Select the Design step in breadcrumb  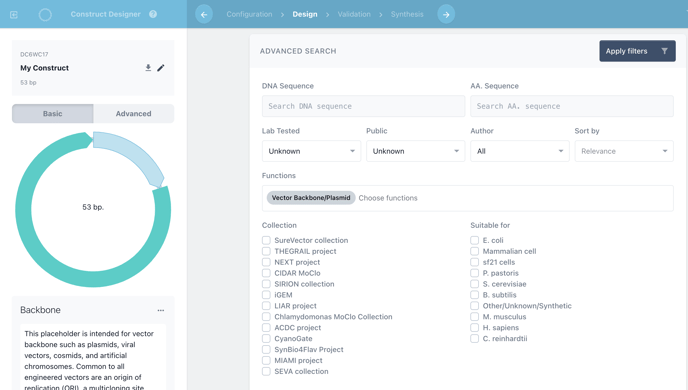[x=305, y=14]
